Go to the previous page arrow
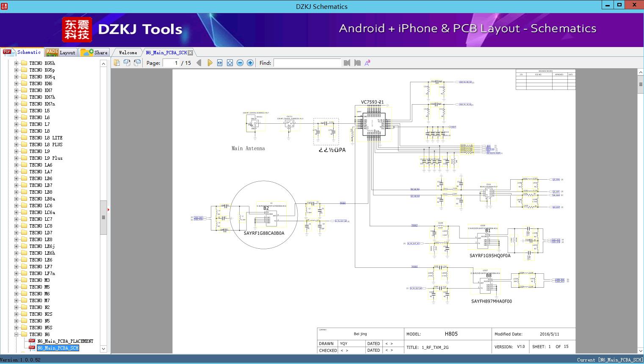Screen dimensions: 644x364 click(199, 63)
